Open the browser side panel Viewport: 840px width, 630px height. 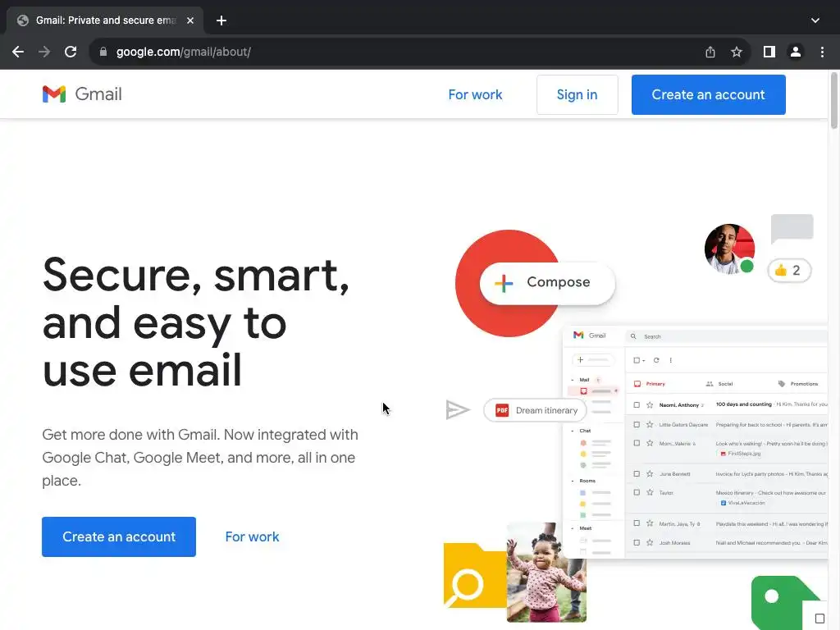pos(769,52)
